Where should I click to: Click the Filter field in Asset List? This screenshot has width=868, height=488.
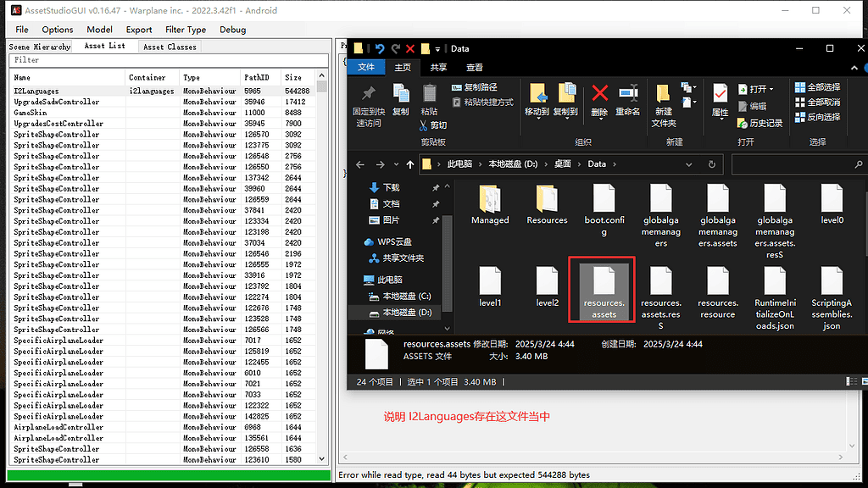(169, 60)
